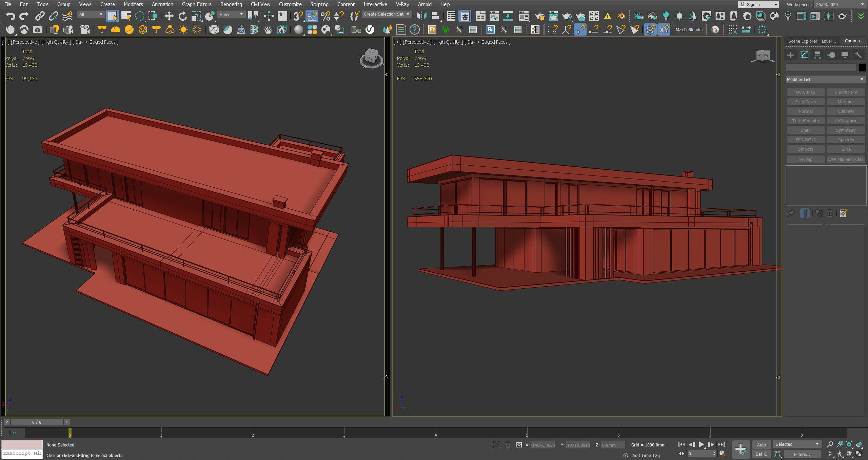
Task: Toggle Snap to Frozen Objects snowflake
Action: pyautogui.click(x=650, y=30)
